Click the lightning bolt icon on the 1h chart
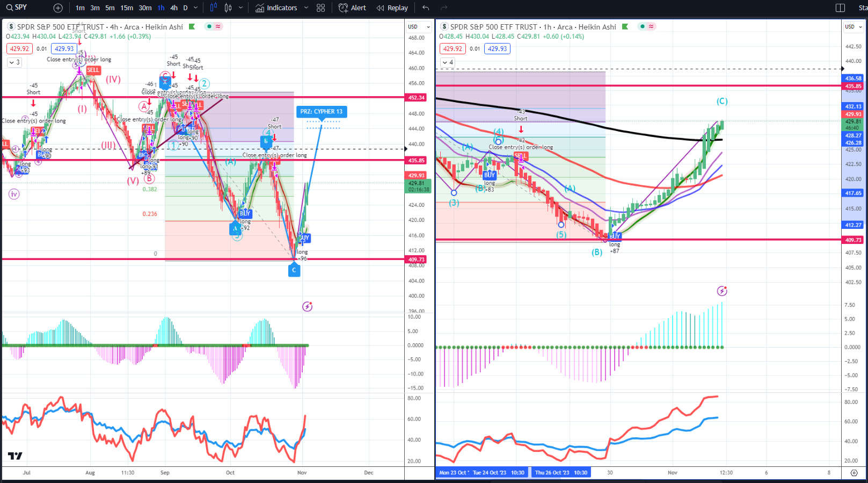The image size is (868, 483). pos(722,291)
